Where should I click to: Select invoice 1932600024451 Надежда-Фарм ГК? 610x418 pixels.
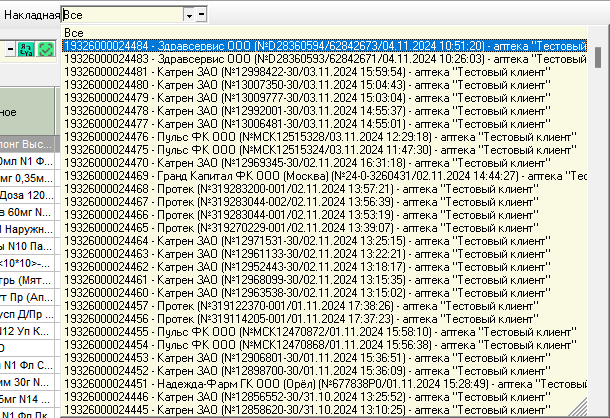(324, 384)
